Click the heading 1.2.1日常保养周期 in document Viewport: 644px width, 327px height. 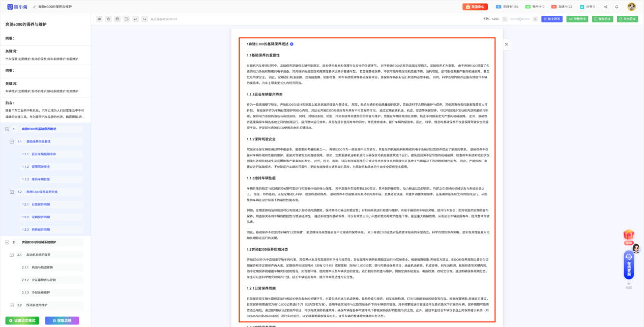coord(262,288)
